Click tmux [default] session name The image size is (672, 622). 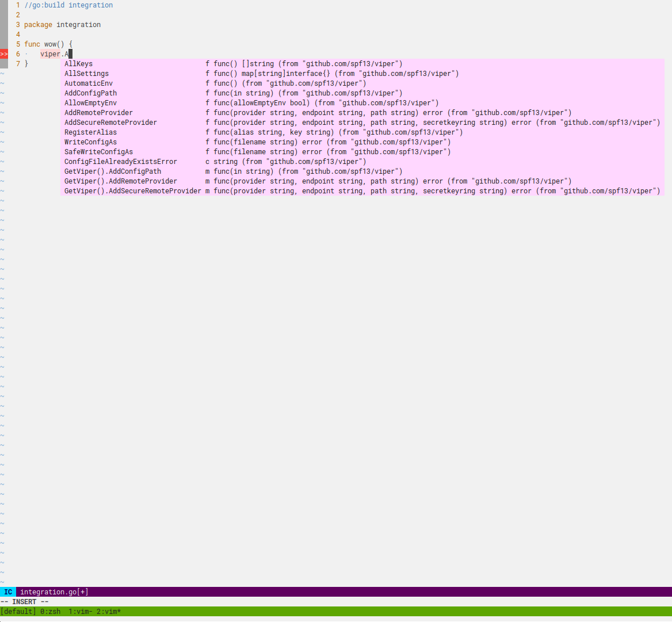[18, 612]
